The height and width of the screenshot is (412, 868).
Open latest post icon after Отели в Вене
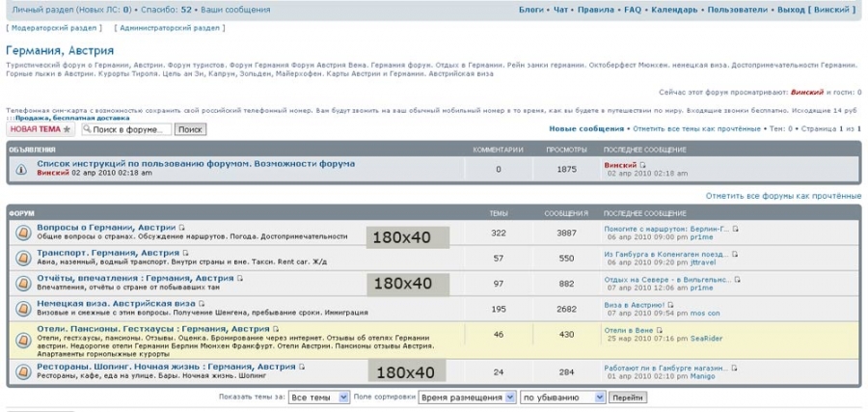[658, 330]
